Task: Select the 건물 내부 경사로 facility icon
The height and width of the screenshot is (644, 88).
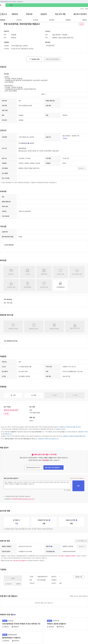Action: (75, 327)
